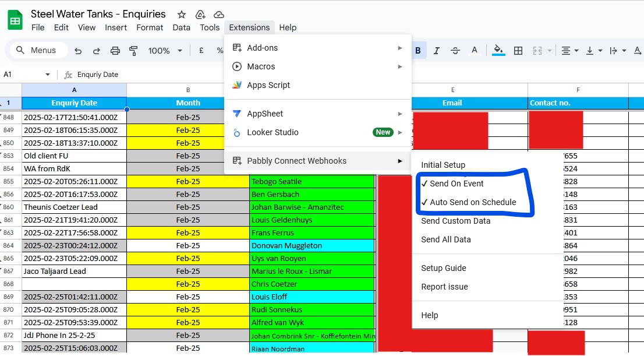The image size is (644, 356).
Task: Select the Enquriy Date header cell
Action: 74,103
